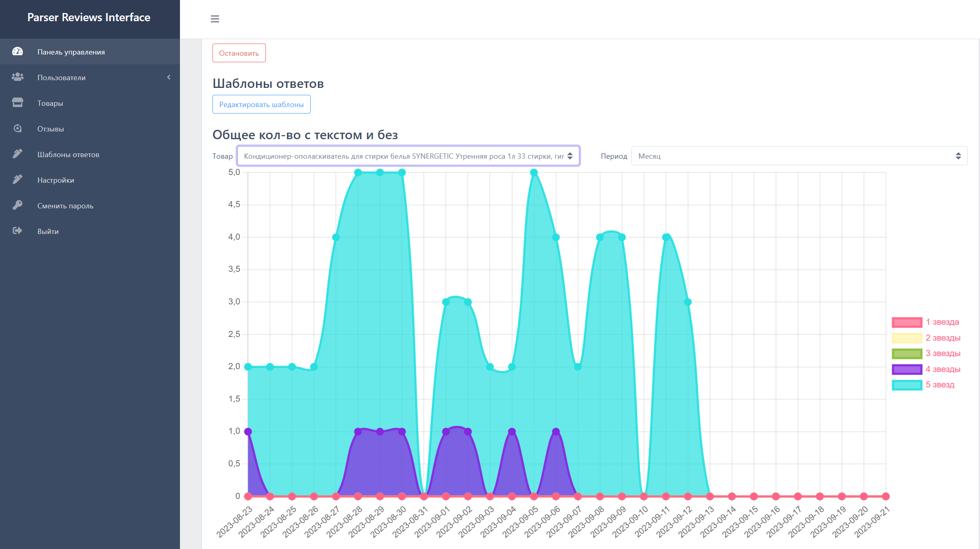
Task: Click the y-axis label 5,0
Action: pyautogui.click(x=234, y=172)
